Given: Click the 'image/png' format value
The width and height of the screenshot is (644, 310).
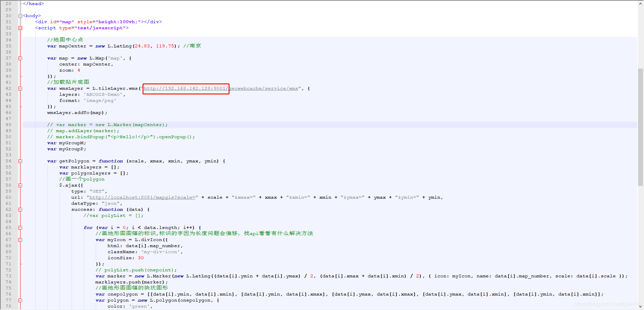Looking at the screenshot, I should (x=100, y=101).
